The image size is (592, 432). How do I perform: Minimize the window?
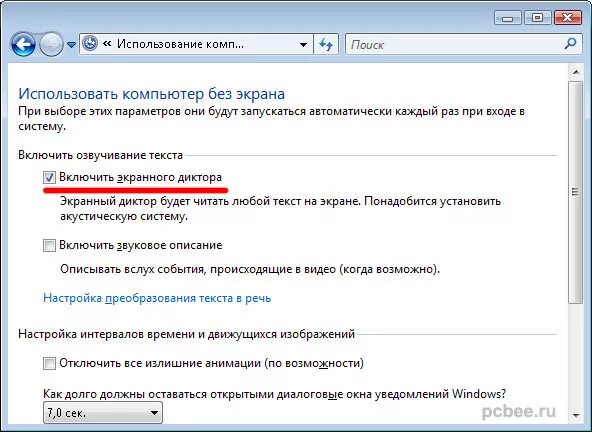click(508, 18)
